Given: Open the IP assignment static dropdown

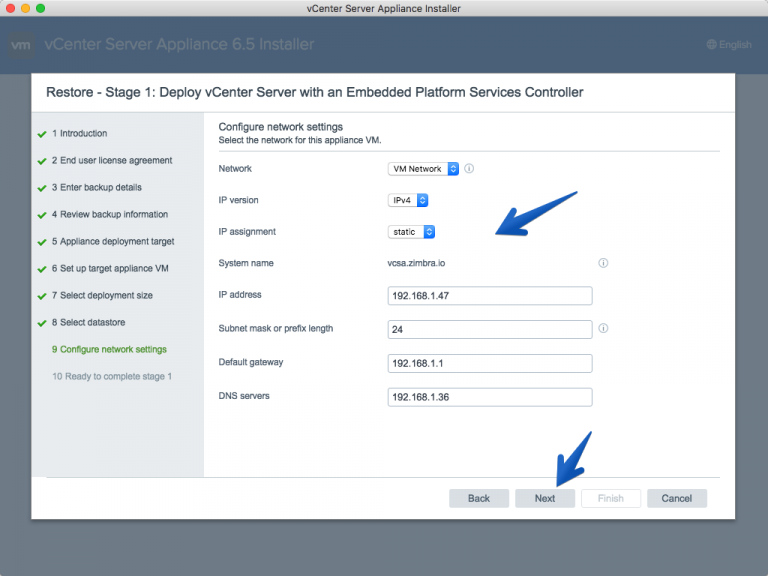Looking at the screenshot, I should coord(411,232).
